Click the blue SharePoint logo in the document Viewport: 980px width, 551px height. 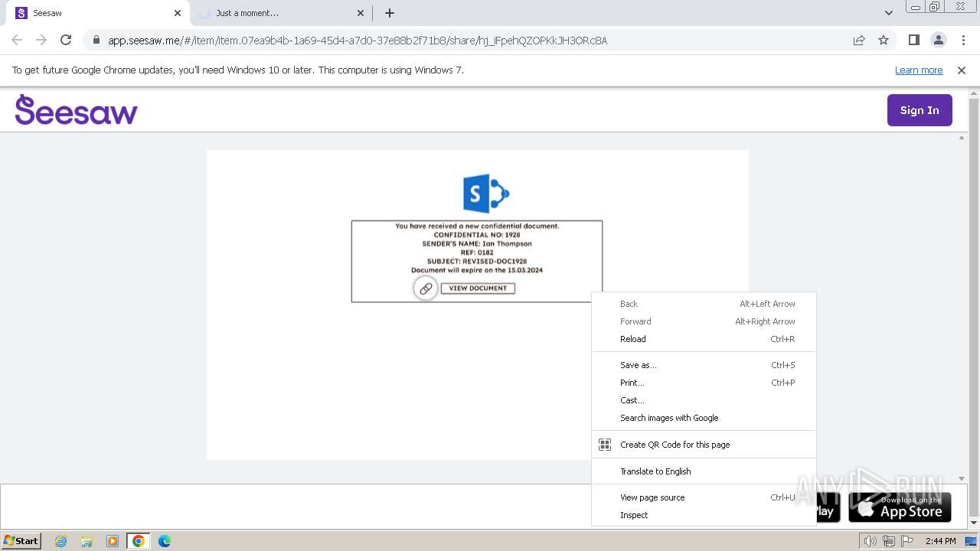tap(486, 193)
